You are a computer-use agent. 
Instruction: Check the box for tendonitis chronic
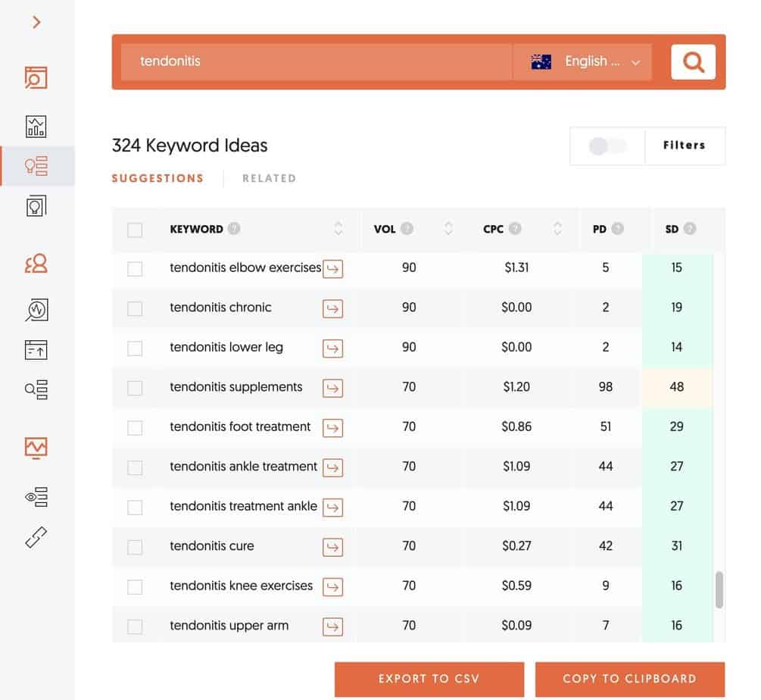[135, 308]
